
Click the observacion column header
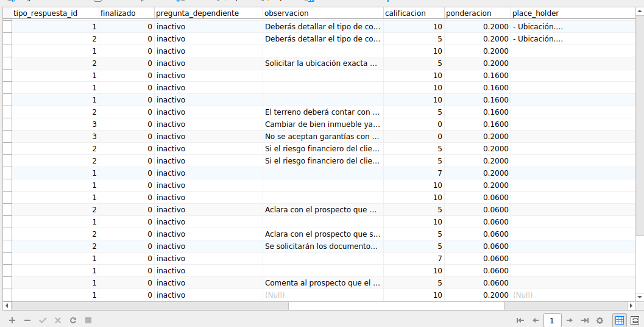323,13
